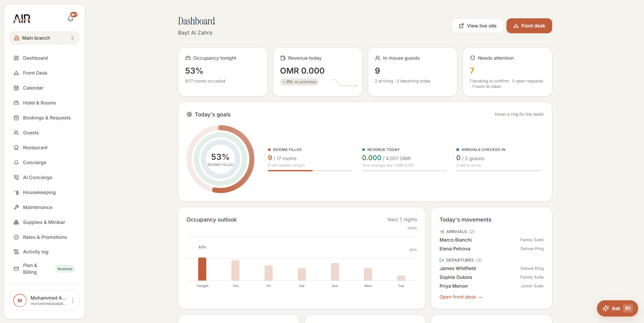Viewport: 644px width, 323px height.
Task: Navigate to Rates & Promotions
Action: [44, 237]
